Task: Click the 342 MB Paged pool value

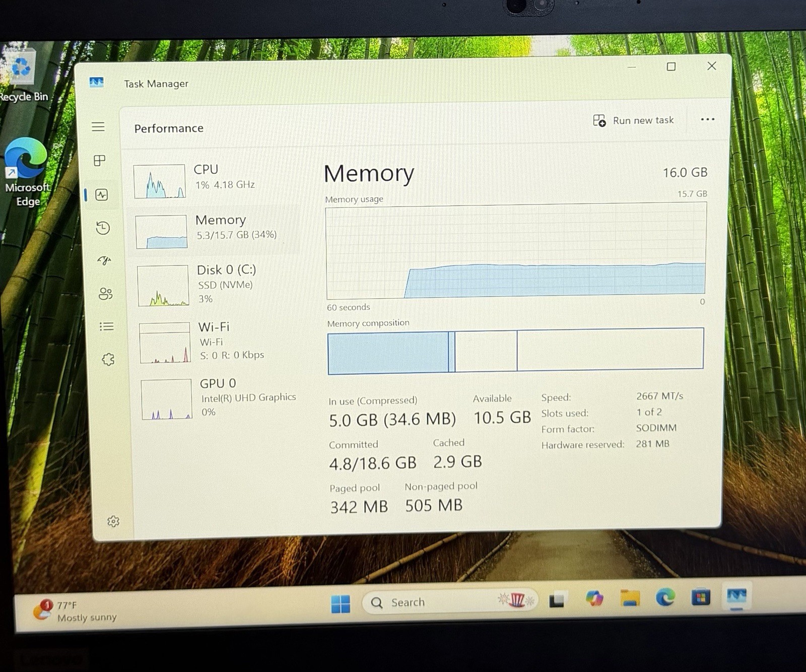Action: pos(359,507)
